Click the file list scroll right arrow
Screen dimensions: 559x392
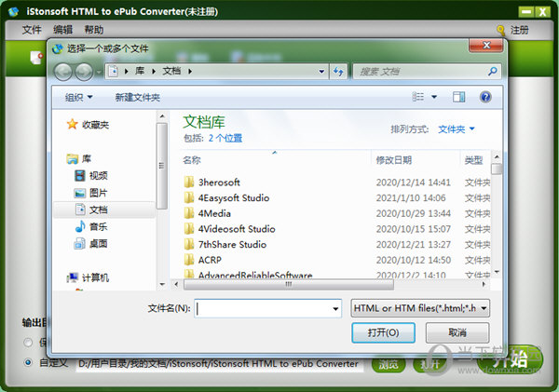[x=484, y=284]
